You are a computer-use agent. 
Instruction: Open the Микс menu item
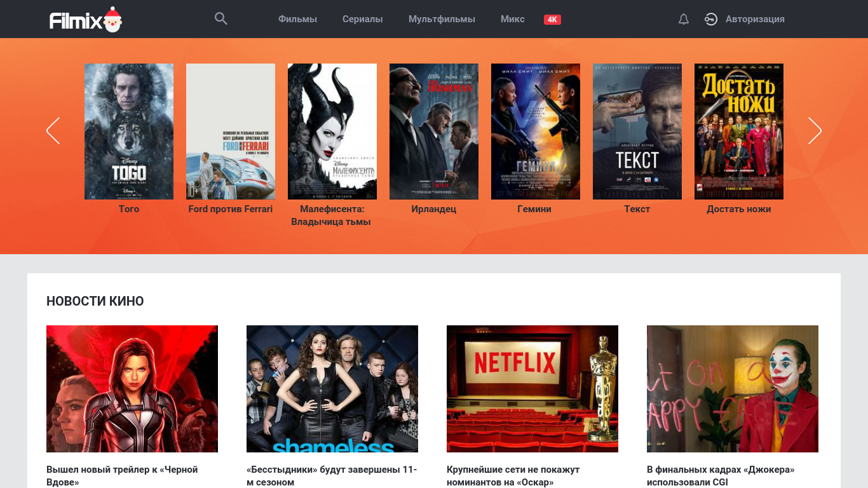(513, 19)
